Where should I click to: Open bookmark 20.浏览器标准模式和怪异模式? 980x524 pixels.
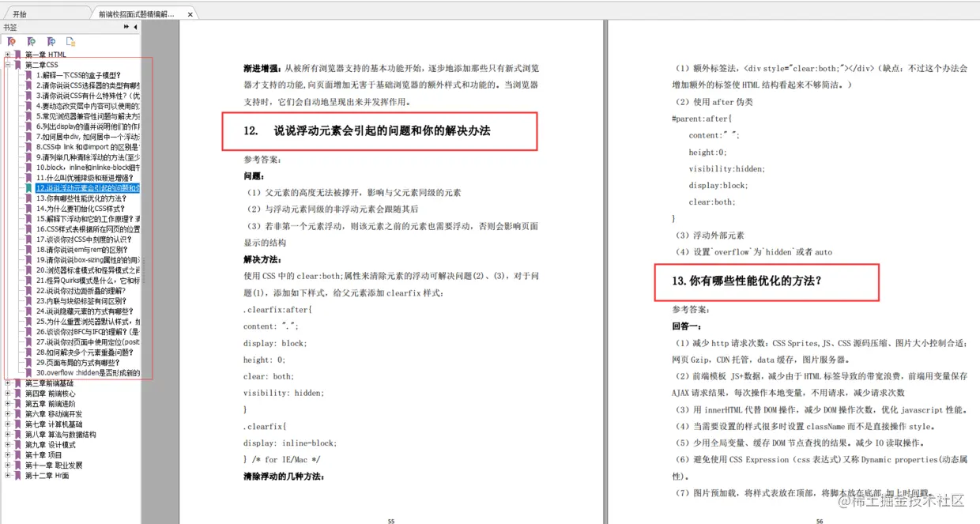pos(89,270)
